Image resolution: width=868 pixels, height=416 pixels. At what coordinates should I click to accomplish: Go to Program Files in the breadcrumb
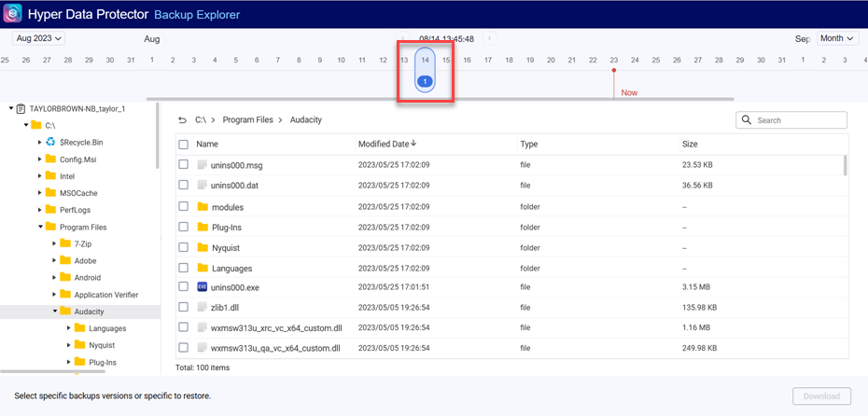(x=248, y=119)
